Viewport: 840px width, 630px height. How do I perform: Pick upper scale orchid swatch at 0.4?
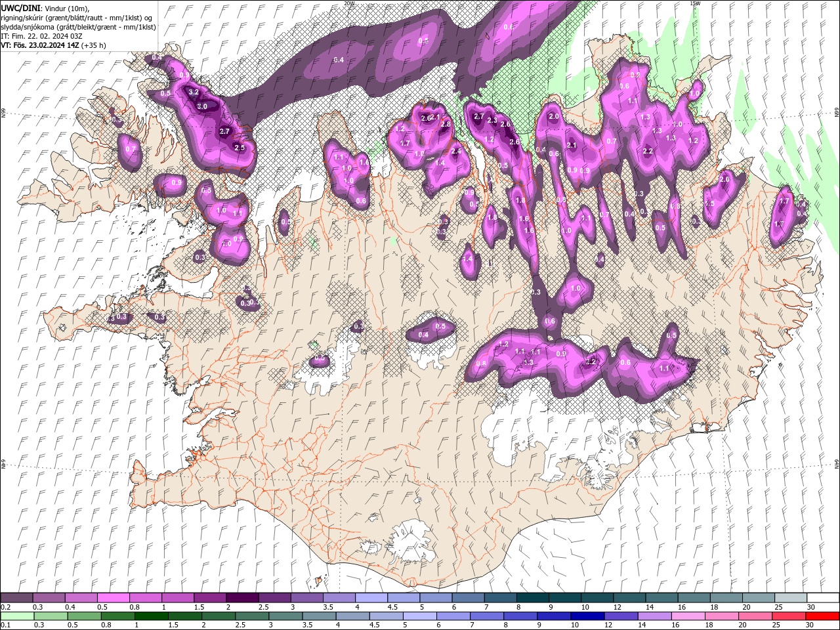pos(81,598)
